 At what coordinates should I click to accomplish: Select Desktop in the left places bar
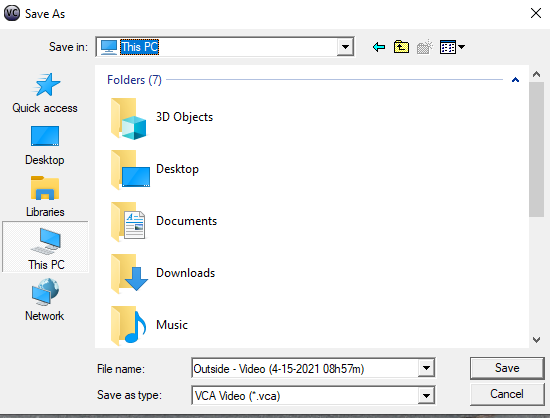pyautogui.click(x=45, y=146)
